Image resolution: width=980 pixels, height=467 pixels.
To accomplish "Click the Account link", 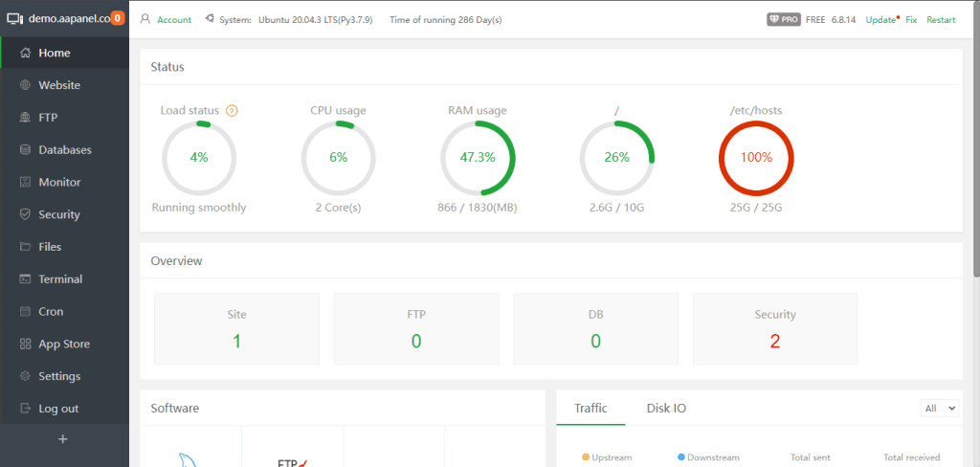I will pos(174,19).
